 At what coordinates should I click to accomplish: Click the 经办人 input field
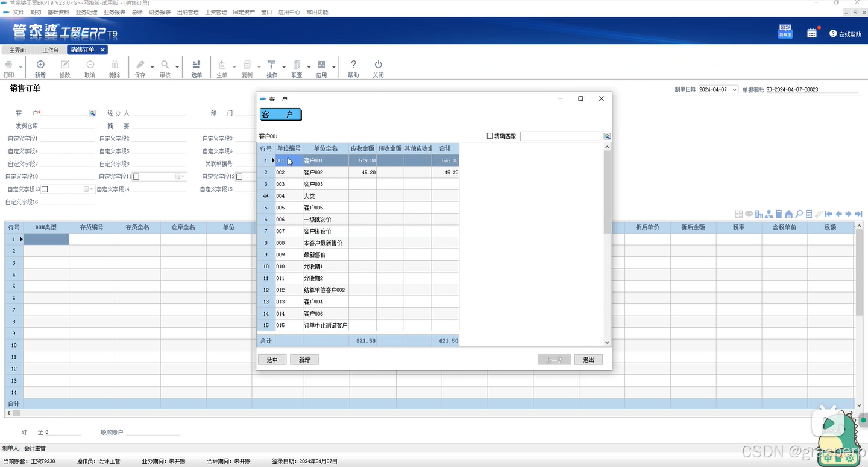pyautogui.click(x=159, y=113)
